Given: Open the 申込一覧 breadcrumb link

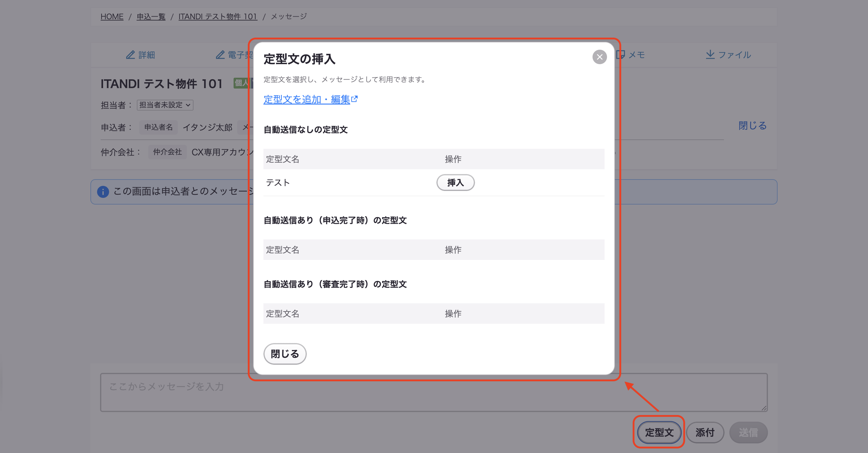Looking at the screenshot, I should tap(151, 17).
